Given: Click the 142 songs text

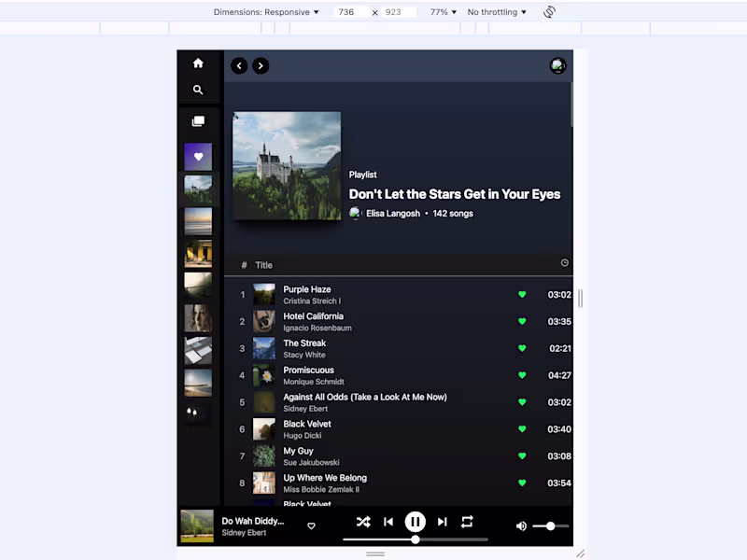Looking at the screenshot, I should [x=453, y=214].
